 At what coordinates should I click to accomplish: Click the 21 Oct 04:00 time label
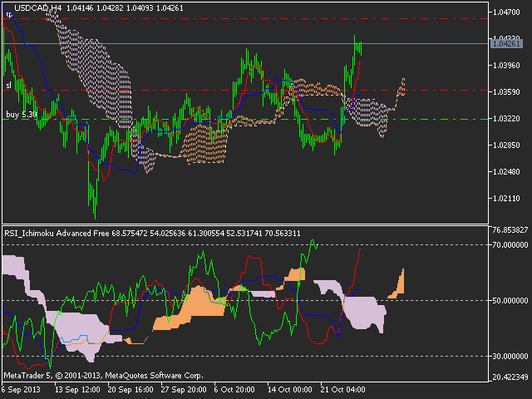pyautogui.click(x=343, y=390)
